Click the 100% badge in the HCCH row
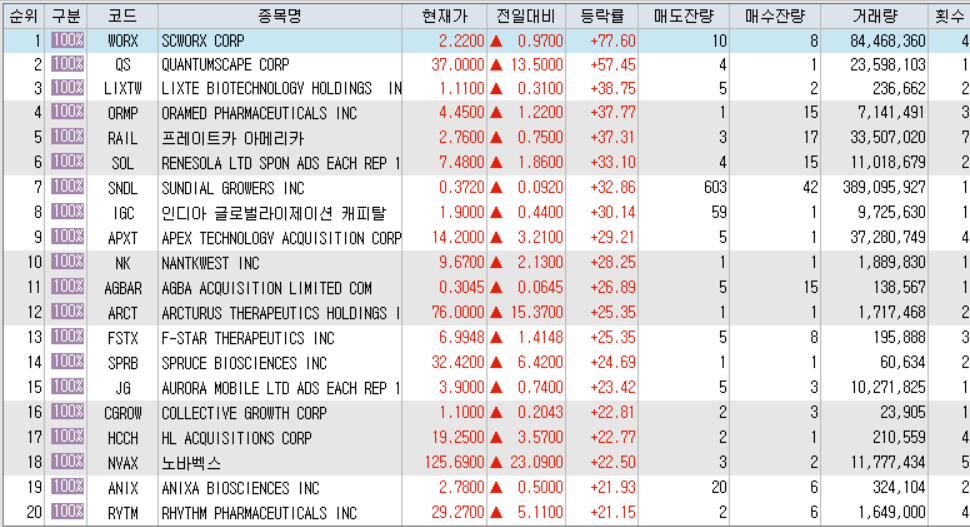This screenshot has width=970, height=527. point(67,437)
